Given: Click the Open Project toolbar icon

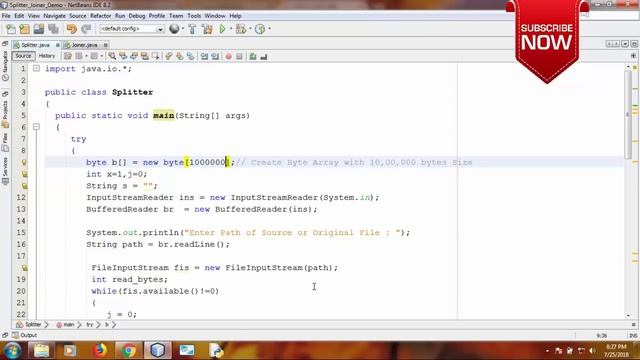Looking at the screenshot, I should [x=39, y=29].
